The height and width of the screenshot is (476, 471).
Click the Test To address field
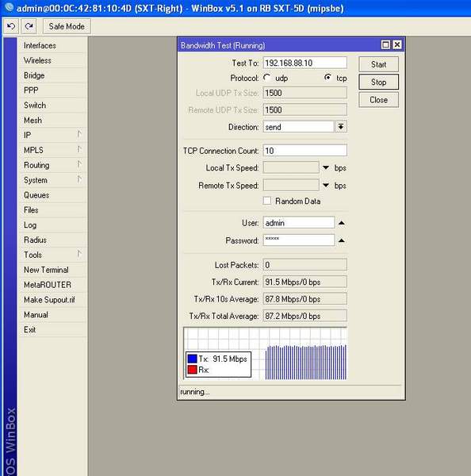click(x=305, y=63)
